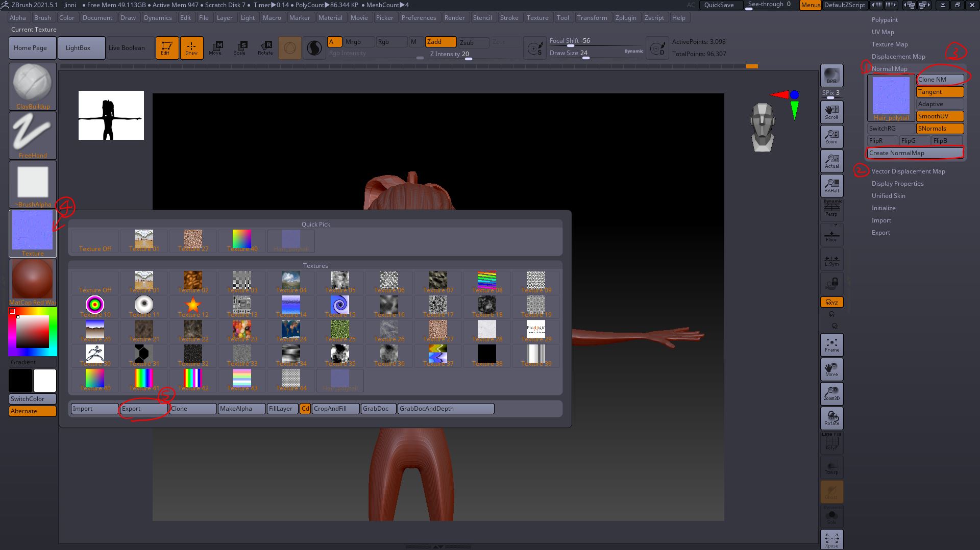Image resolution: width=980 pixels, height=550 pixels.
Task: Click the Frame icon on the right shelf
Action: pyautogui.click(x=831, y=344)
